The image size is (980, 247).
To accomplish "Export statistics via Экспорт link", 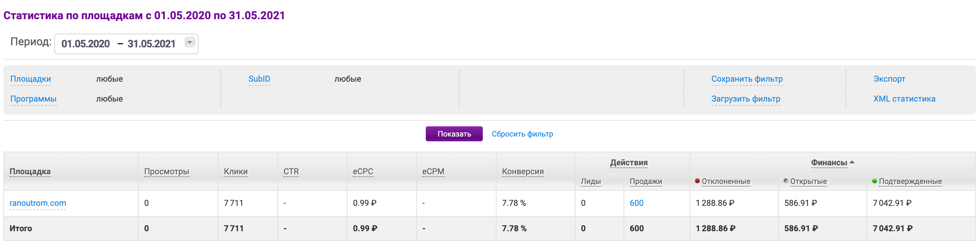I will [x=889, y=79].
